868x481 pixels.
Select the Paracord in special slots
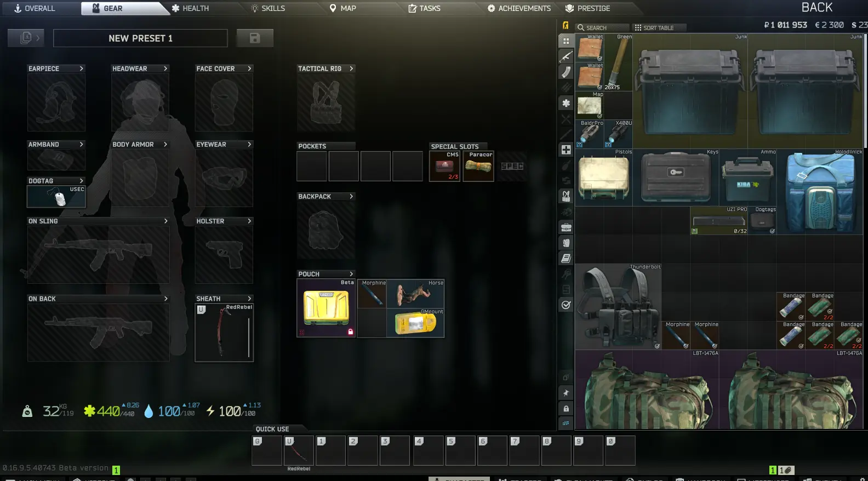point(478,166)
